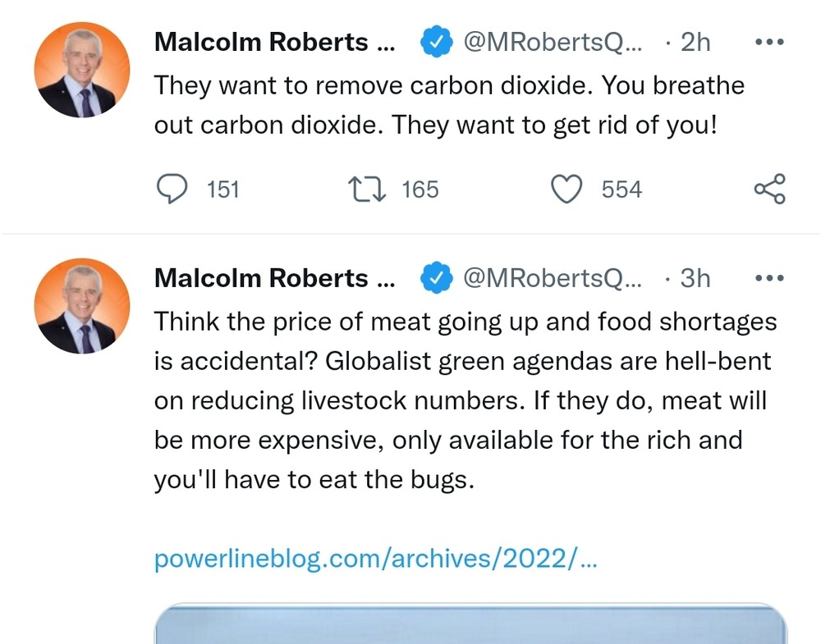Image resolution: width=821 pixels, height=644 pixels.
Task: Reply to the carbon dioxide tweet
Action: tap(171, 190)
